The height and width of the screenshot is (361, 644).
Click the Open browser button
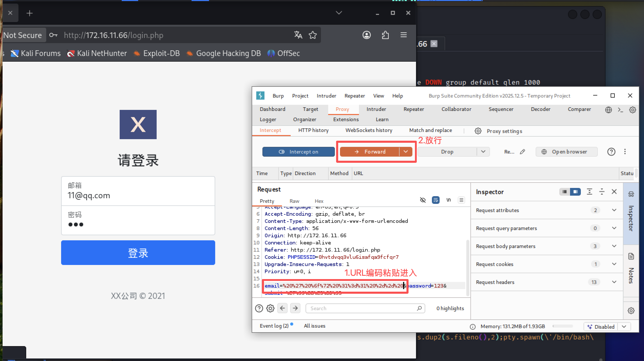[566, 152]
